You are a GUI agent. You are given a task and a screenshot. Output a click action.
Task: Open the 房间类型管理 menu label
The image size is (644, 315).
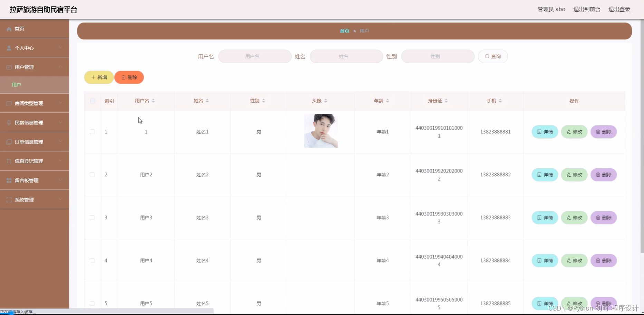click(x=29, y=103)
